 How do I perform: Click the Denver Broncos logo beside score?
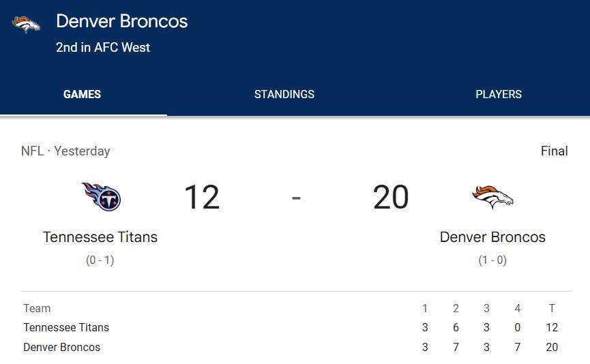[x=492, y=197]
